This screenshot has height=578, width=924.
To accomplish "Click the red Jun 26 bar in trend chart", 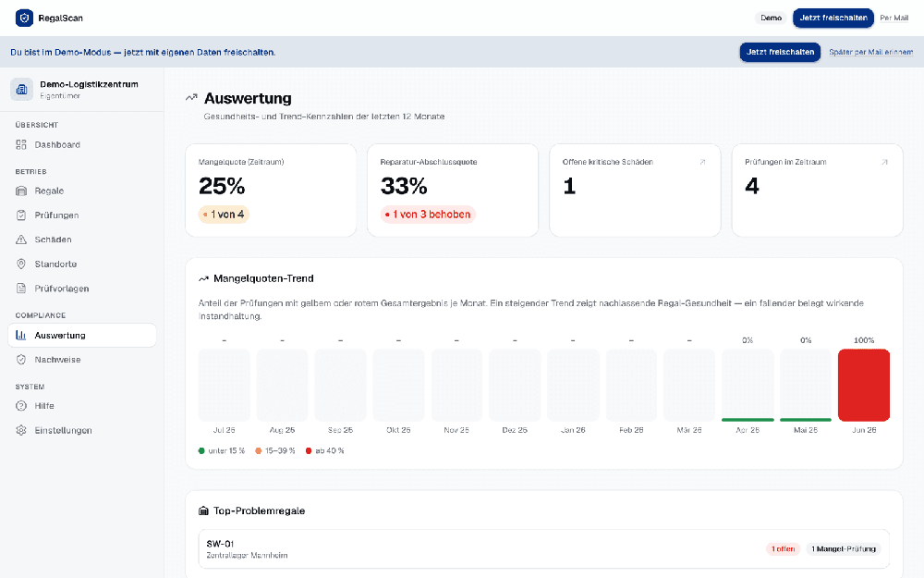I will coord(864,385).
